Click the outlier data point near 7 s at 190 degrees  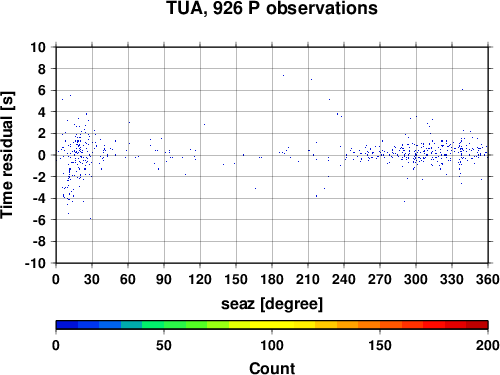(283, 76)
